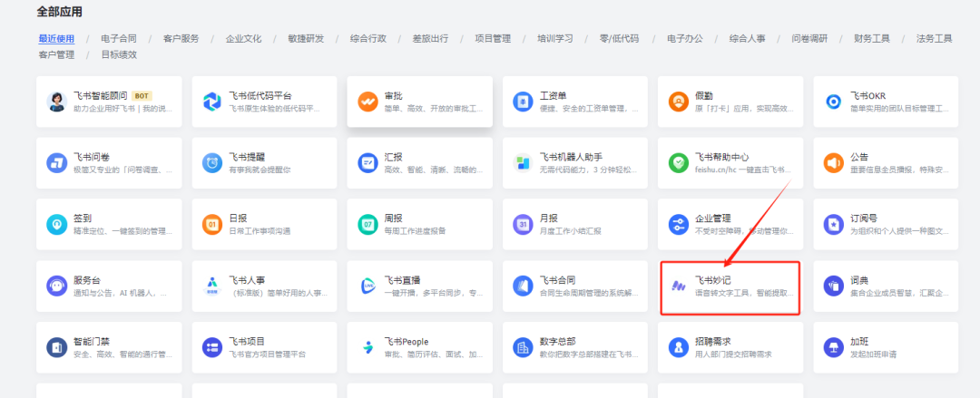This screenshot has height=398, width=980.
Task: Open the 招聘需求 recruitment icon
Action: (678, 347)
